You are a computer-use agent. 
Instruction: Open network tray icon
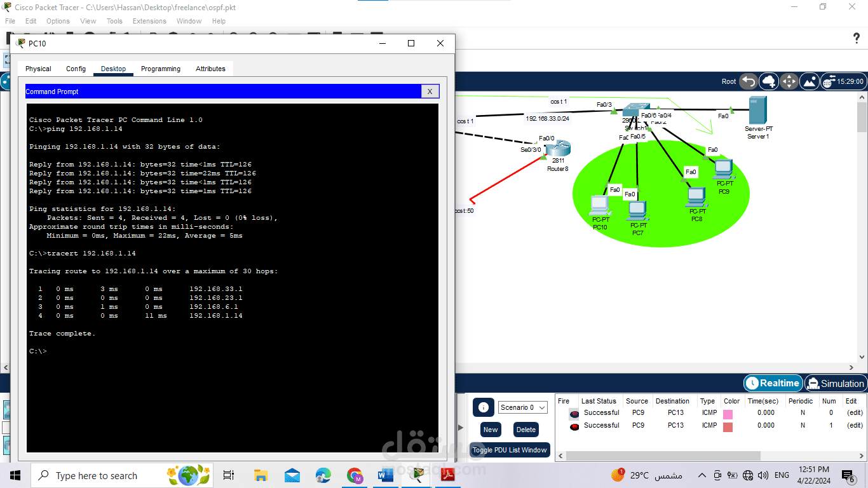click(748, 475)
